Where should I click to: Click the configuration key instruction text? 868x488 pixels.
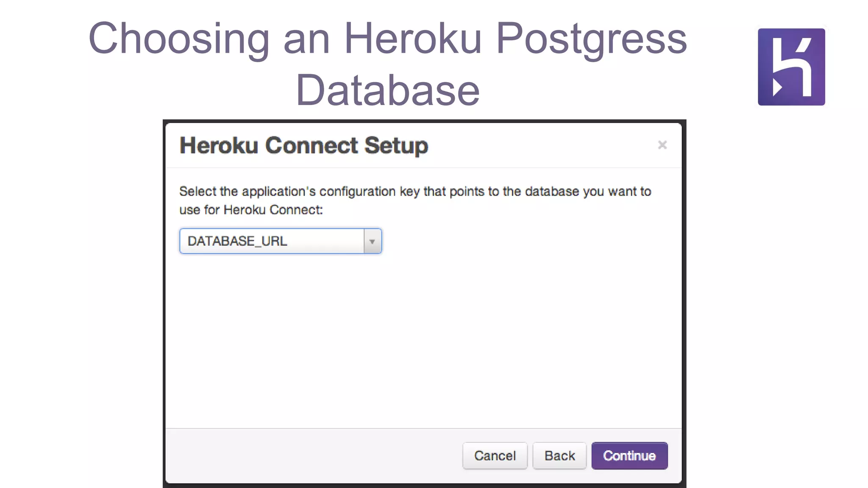coord(415,200)
